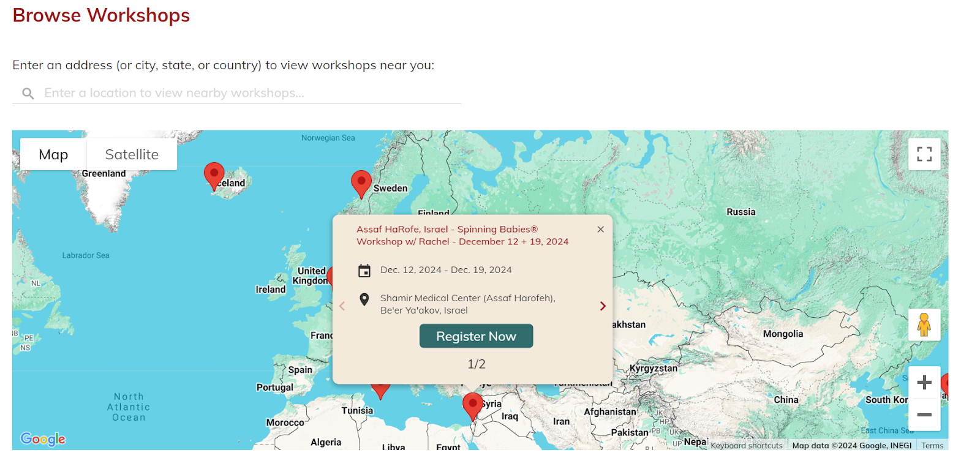The height and width of the screenshot is (458, 980).
Task: Click the 1/2 page indicator
Action: (x=477, y=364)
